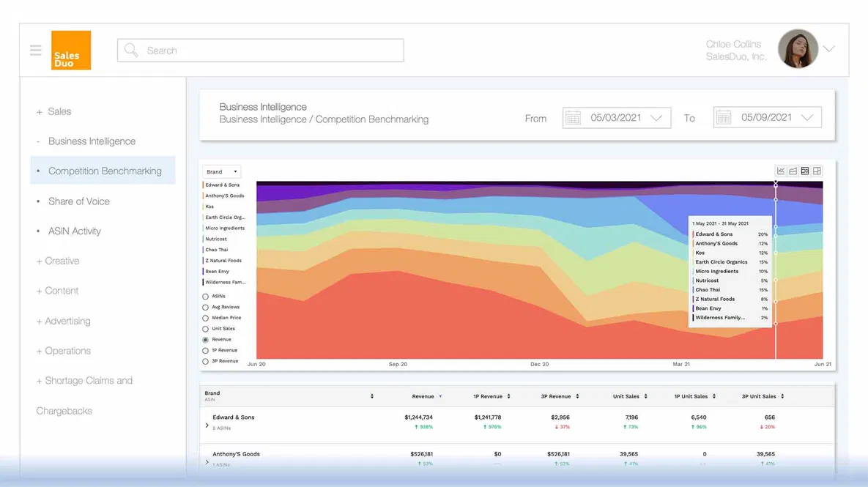The height and width of the screenshot is (487, 868).
Task: Sort table by Brand column arrows
Action: tap(372, 396)
